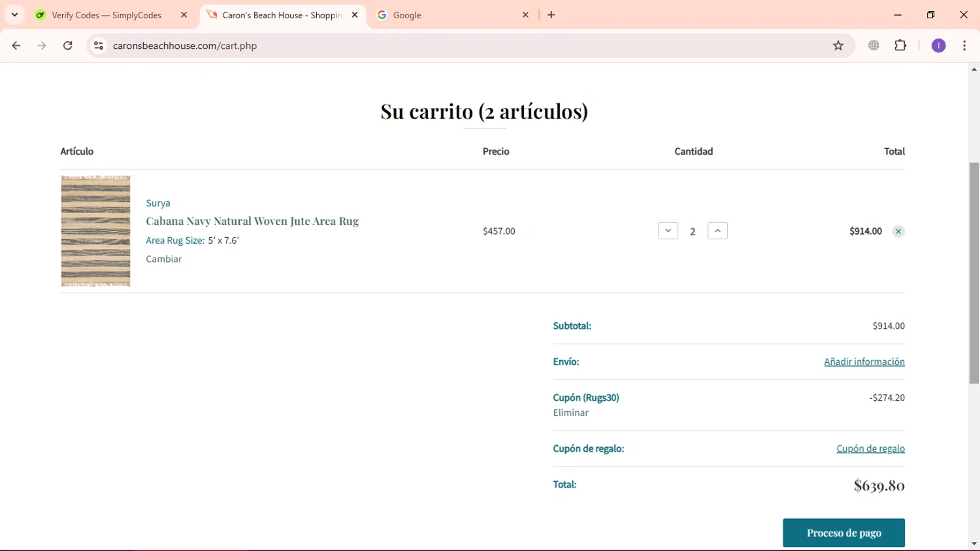
Task: Click the Su carrito (2 artículos) heading
Action: click(484, 111)
